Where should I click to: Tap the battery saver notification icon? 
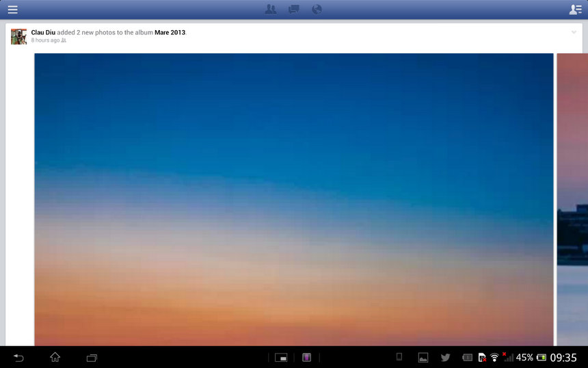[467, 358]
